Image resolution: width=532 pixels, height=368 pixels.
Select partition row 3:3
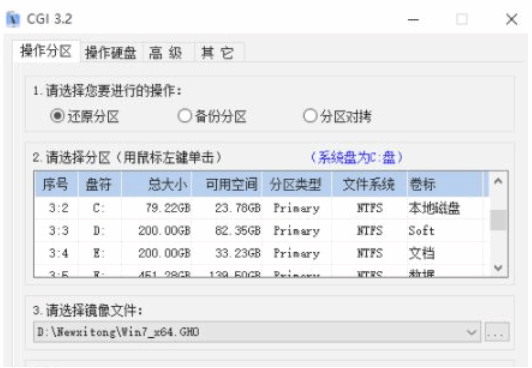(261, 231)
